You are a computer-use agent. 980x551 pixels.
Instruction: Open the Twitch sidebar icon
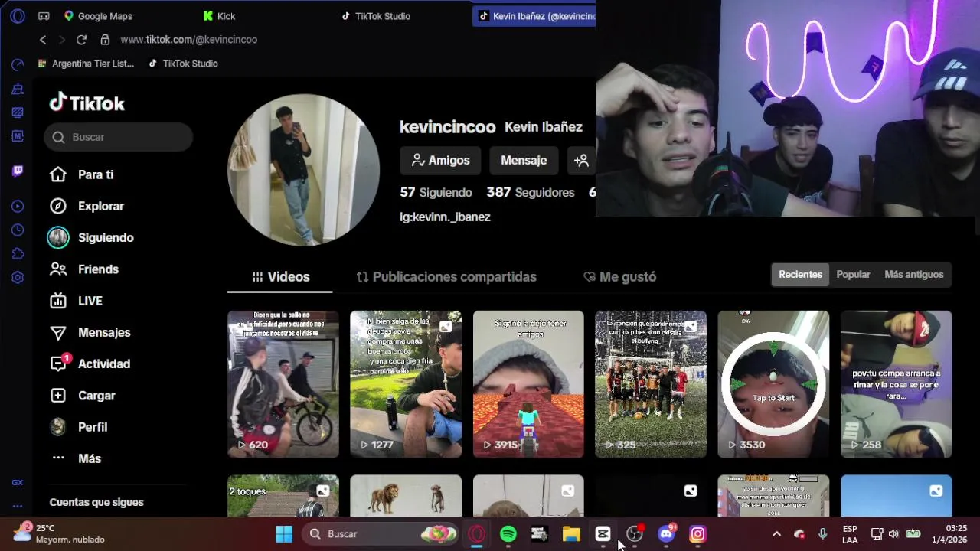(x=18, y=171)
